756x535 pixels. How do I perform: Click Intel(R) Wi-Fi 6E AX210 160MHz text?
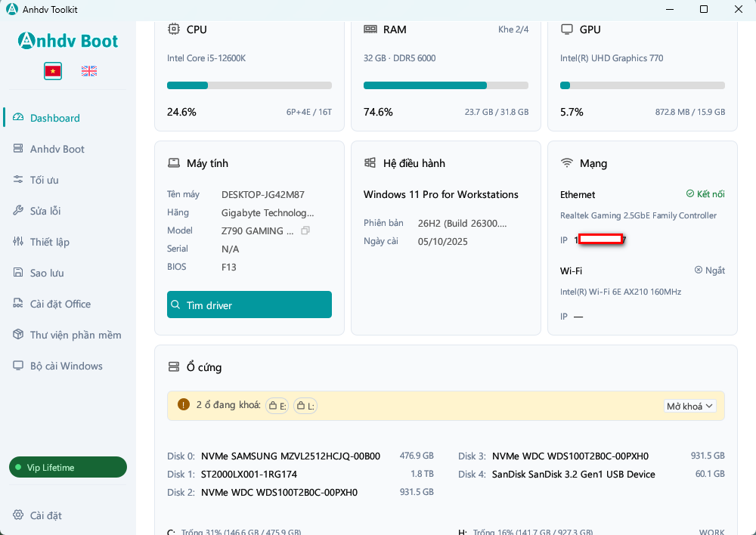[621, 292]
